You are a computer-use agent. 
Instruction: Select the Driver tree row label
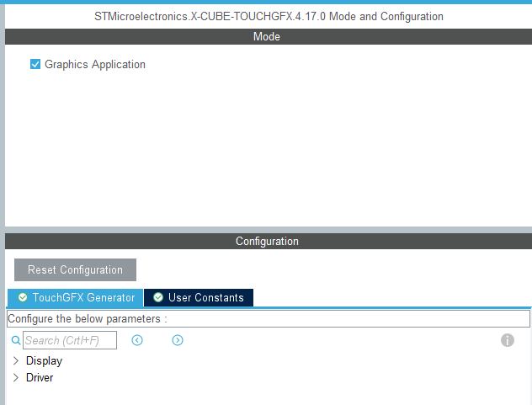(x=40, y=377)
